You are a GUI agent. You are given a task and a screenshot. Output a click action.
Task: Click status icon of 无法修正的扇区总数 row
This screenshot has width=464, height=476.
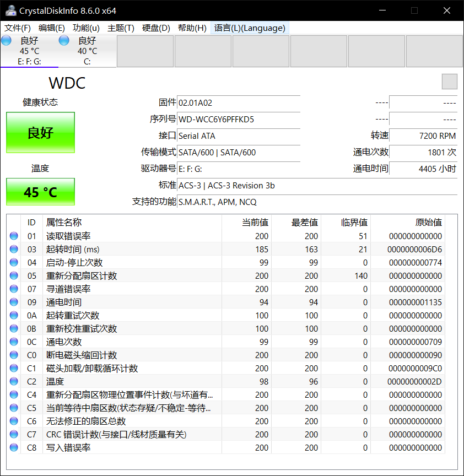click(14, 421)
